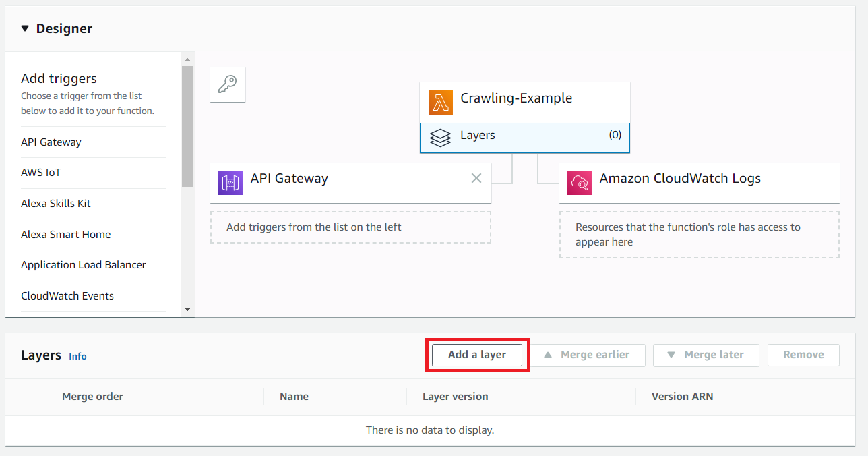Click the triggers list scrollbar thumb
This screenshot has width=868, height=456.
(188, 126)
